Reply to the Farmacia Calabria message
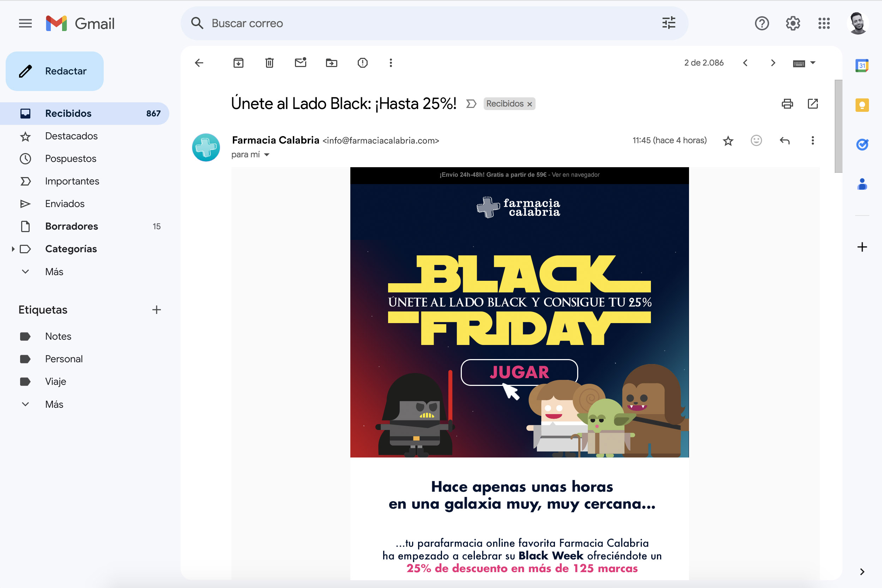Screen dimensions: 882x588 [x=785, y=140]
